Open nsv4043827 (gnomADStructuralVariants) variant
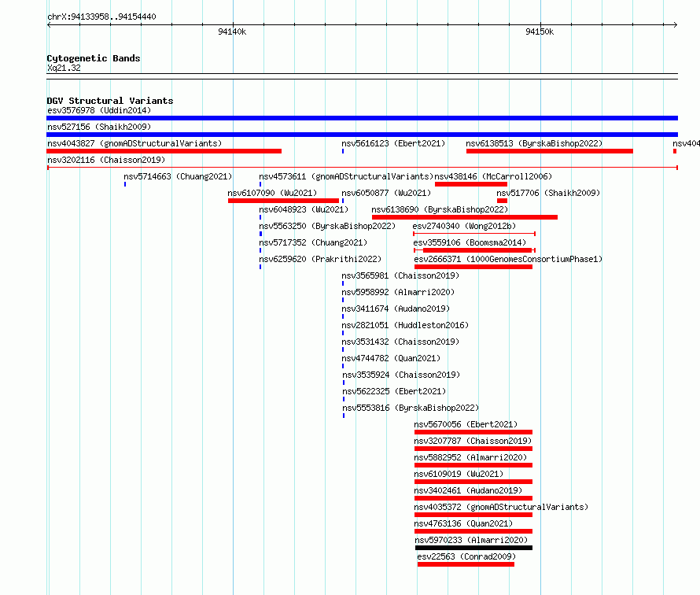This screenshot has width=700, height=595. point(134,143)
